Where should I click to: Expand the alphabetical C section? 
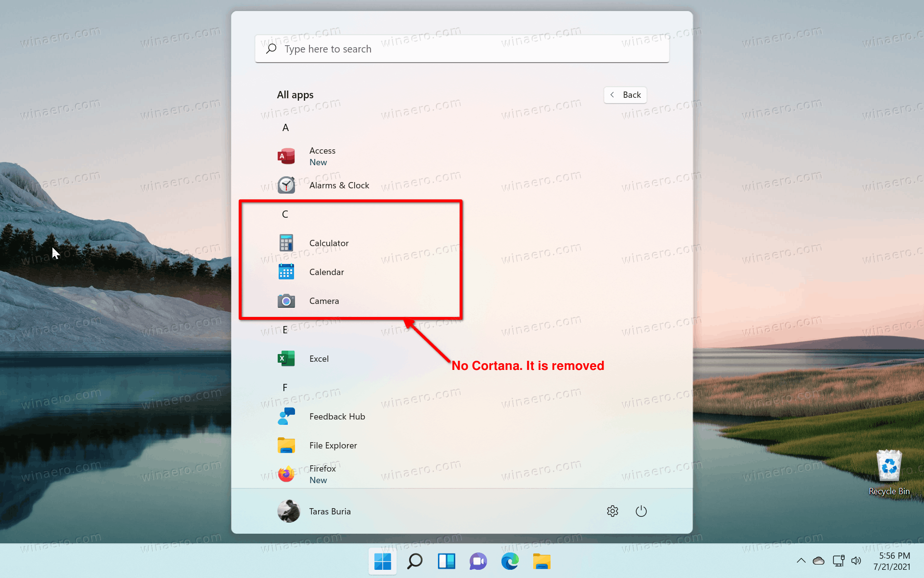[x=285, y=214]
